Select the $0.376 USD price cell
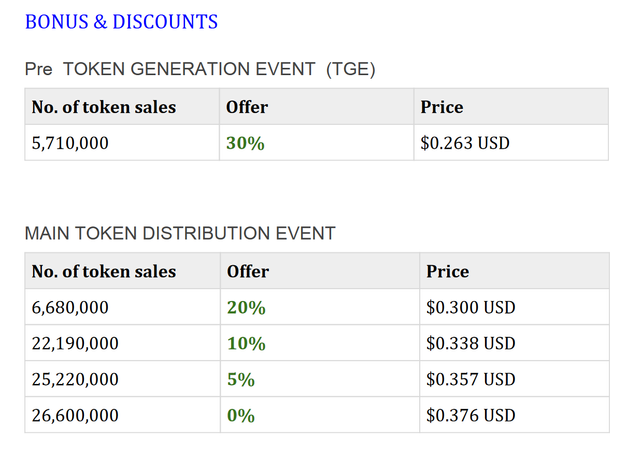The height and width of the screenshot is (450, 640). (470, 415)
